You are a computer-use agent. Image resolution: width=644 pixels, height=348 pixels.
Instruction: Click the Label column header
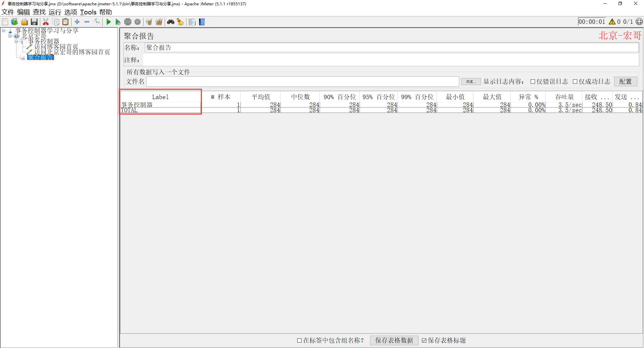(160, 97)
